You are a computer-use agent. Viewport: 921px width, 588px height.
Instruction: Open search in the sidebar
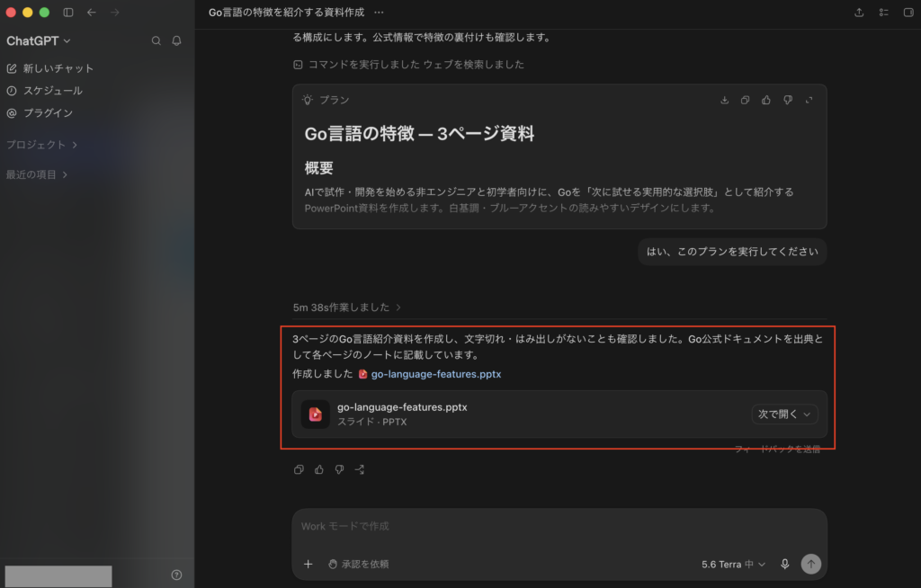(x=156, y=40)
